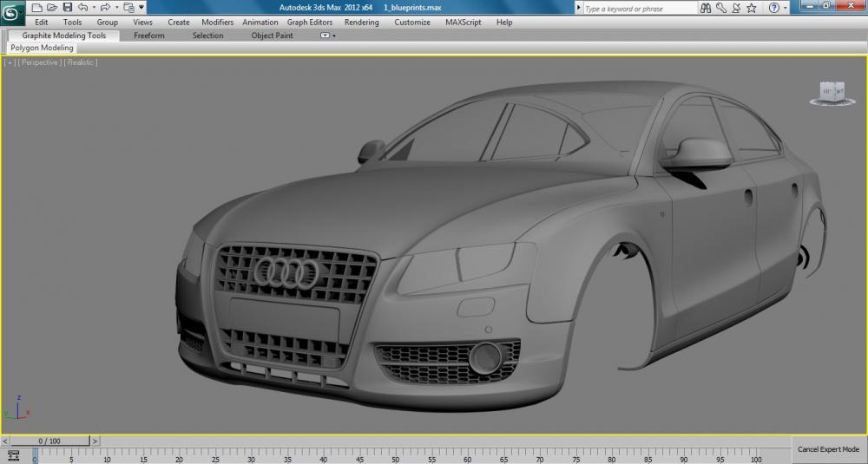
Task: Click the Project Folder icon in Quick Access
Action: [x=128, y=7]
